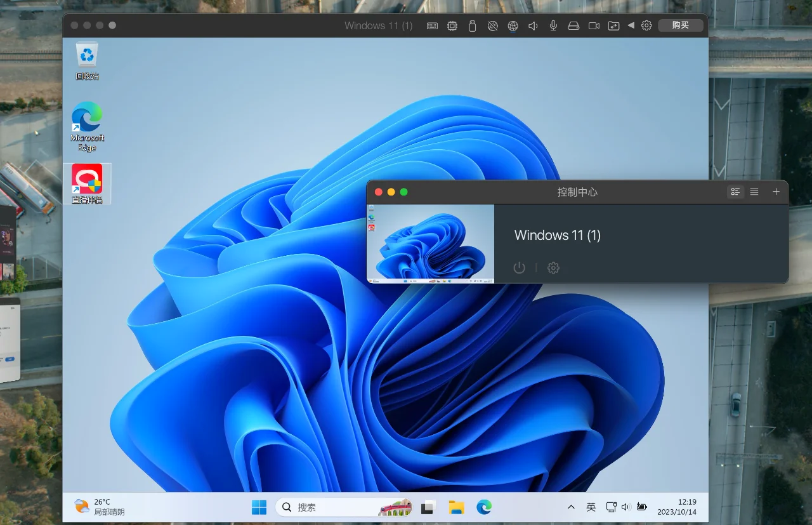Open the microphone icon in VM toolbar
The image size is (812, 525).
click(x=553, y=26)
